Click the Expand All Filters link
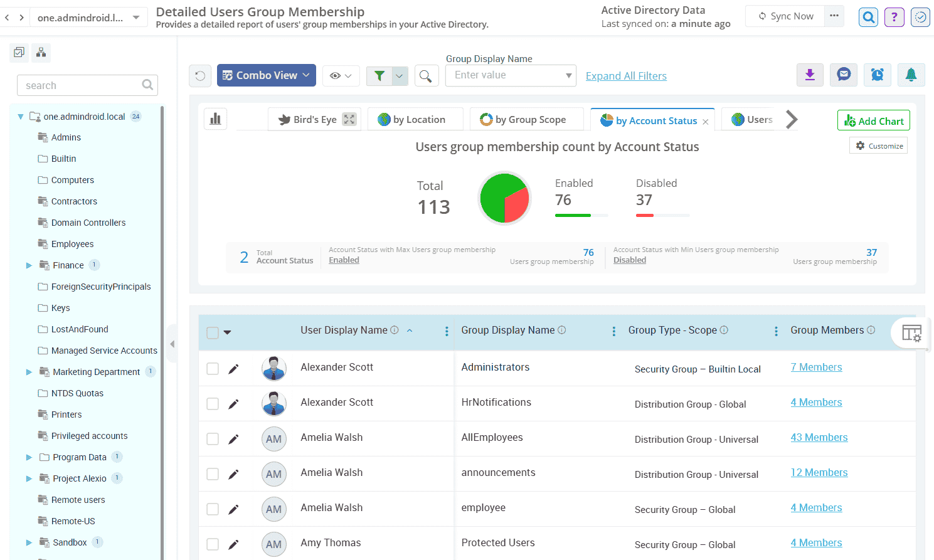This screenshot has width=934, height=560. [625, 76]
